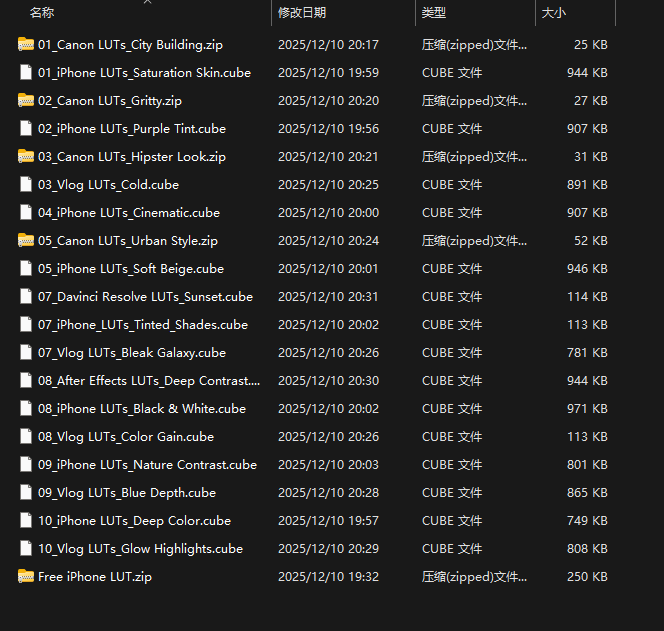Image resolution: width=664 pixels, height=631 pixels.
Task: Select file name 01_Canon LUTs_City Building.zip
Action: coord(130,44)
